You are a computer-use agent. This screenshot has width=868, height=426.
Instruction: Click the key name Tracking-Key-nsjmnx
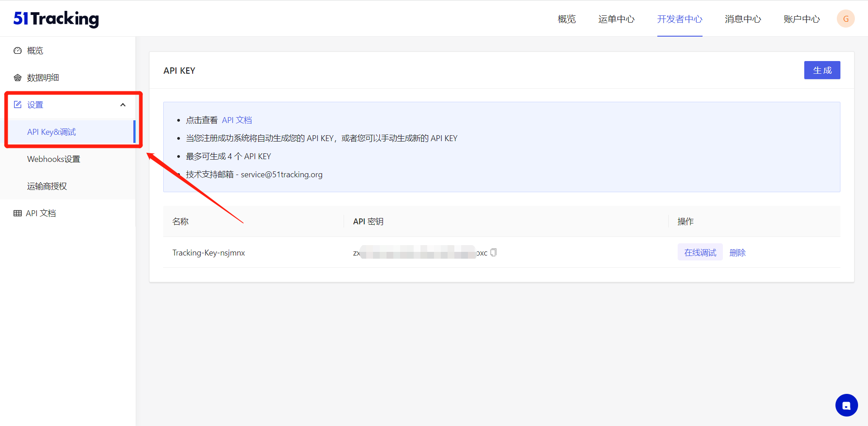pyautogui.click(x=208, y=253)
